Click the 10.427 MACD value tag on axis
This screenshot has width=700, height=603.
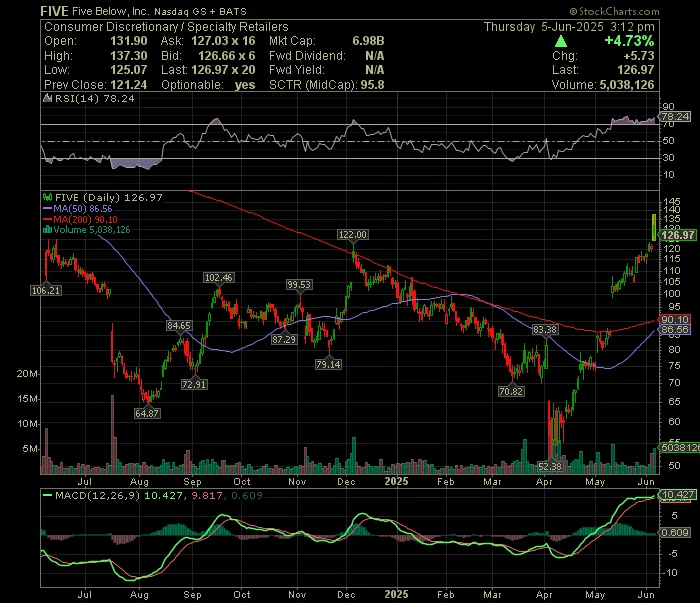click(x=678, y=495)
